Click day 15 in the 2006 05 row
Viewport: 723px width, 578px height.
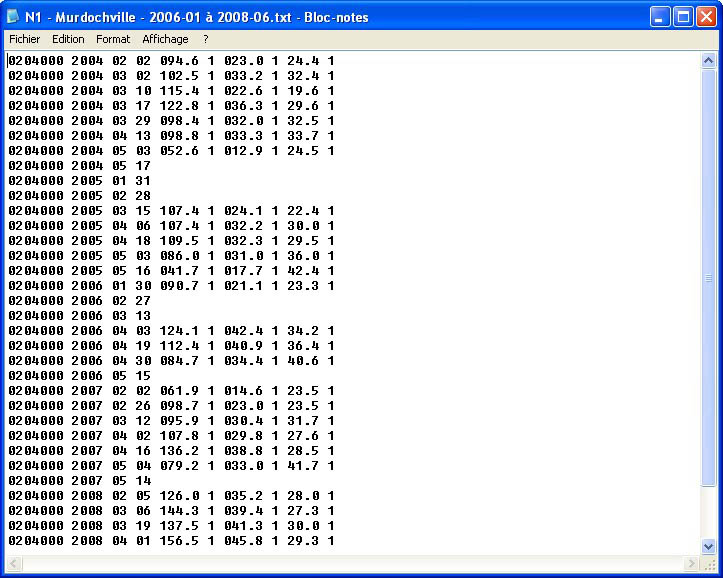[143, 376]
